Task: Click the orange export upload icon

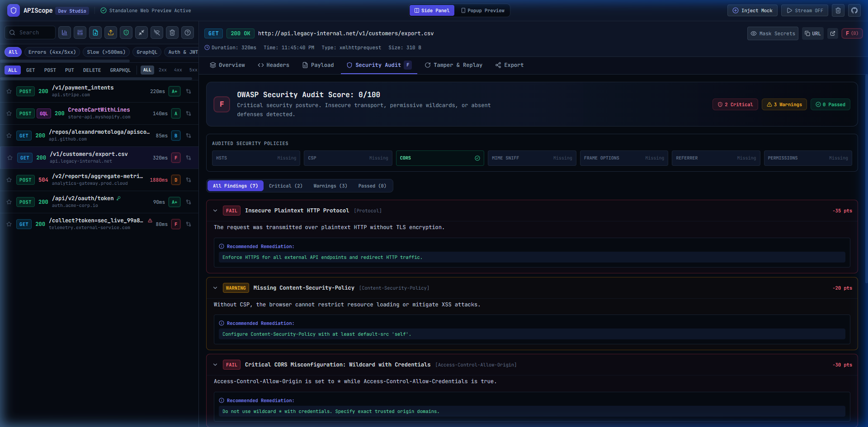Action: [x=111, y=33]
